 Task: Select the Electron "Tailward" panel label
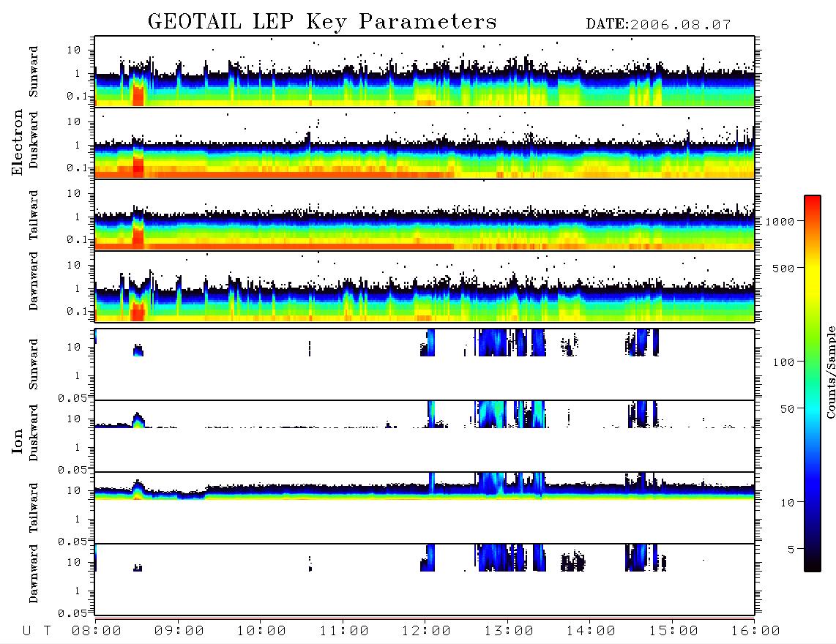[x=34, y=215]
